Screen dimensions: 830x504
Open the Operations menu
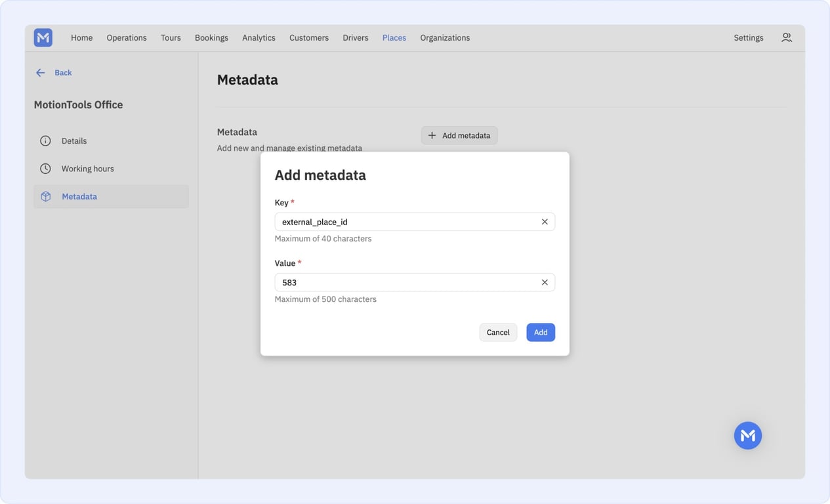point(127,37)
